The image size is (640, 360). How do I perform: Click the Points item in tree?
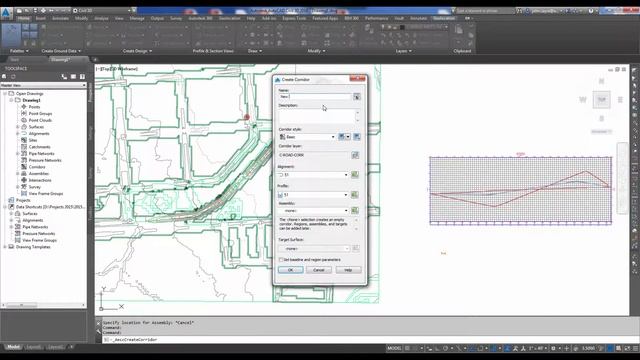point(34,107)
